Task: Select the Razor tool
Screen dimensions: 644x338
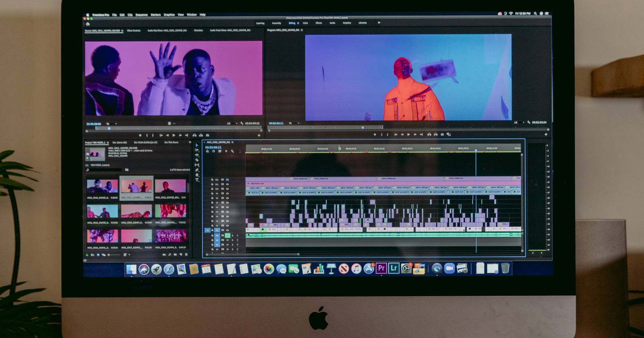Action: (197, 160)
